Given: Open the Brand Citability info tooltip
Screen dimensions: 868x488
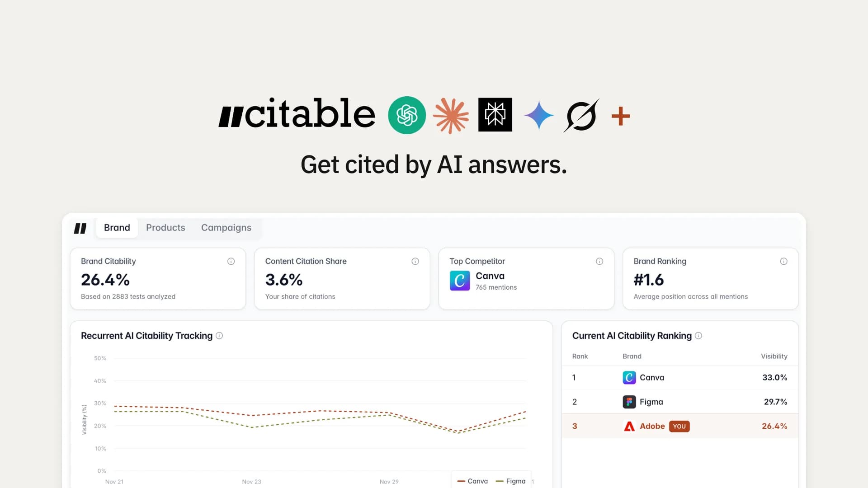Looking at the screenshot, I should [x=231, y=261].
